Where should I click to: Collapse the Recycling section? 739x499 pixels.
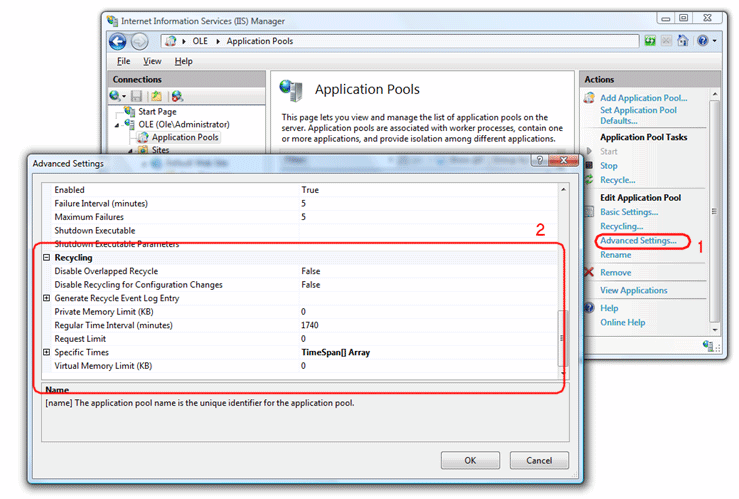(46, 258)
